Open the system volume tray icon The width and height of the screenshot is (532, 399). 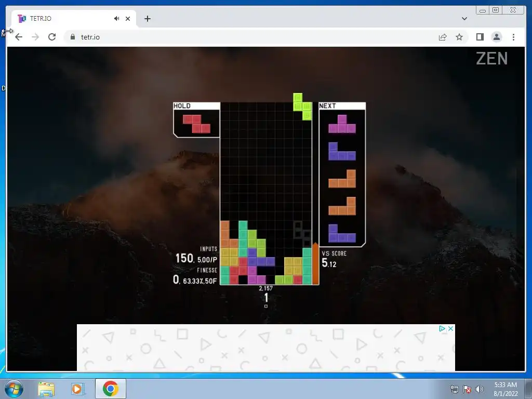point(480,389)
